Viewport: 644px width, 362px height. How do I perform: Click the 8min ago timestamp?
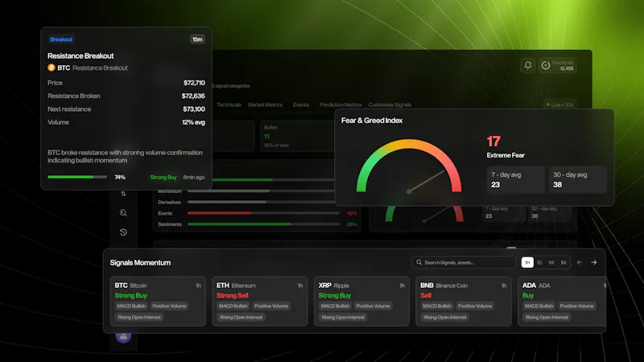coord(194,177)
